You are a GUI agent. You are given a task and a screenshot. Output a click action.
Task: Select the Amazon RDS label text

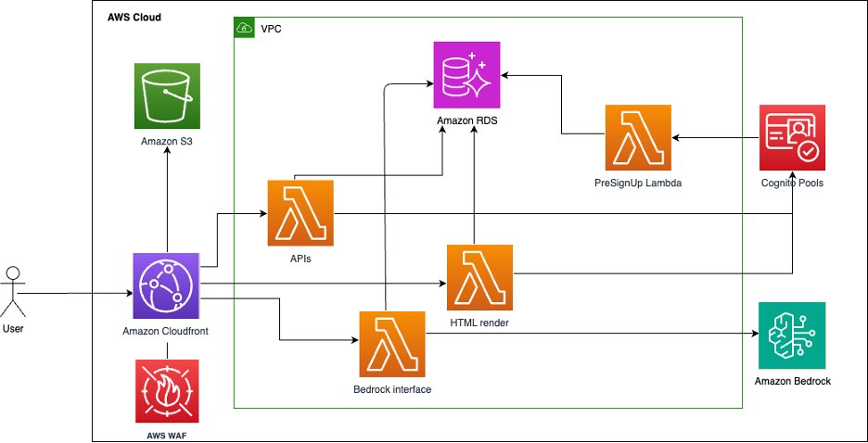[x=467, y=120]
